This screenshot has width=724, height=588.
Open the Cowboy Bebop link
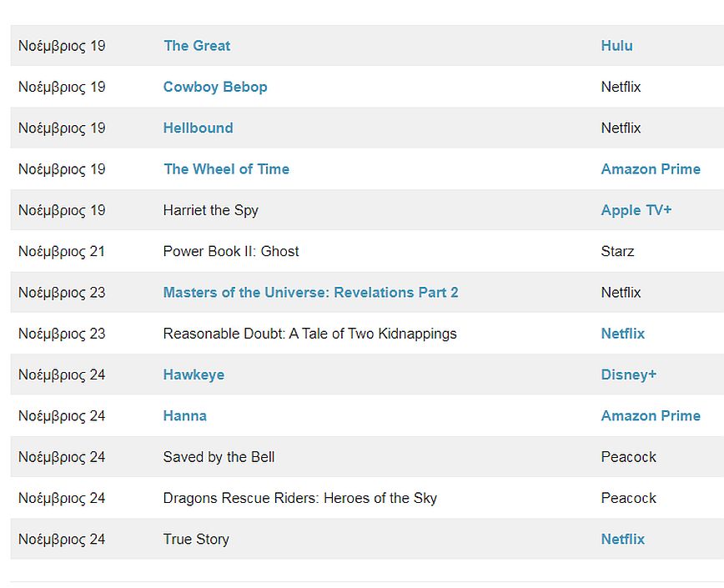215,87
